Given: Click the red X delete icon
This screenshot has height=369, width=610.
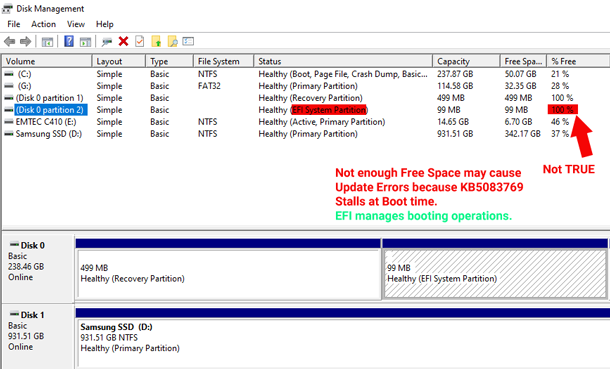Looking at the screenshot, I should click(x=123, y=41).
